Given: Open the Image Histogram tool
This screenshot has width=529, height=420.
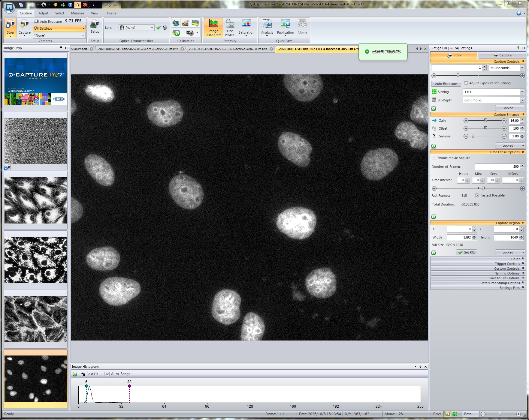Looking at the screenshot, I should [x=213, y=28].
